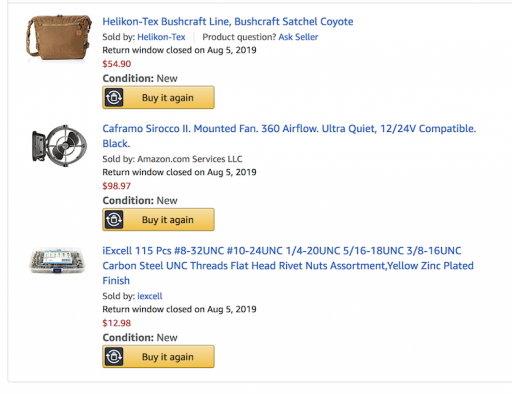Click the reorder icon on the fan's Buy it again
Viewport: 512px width, 394px height.
point(114,220)
